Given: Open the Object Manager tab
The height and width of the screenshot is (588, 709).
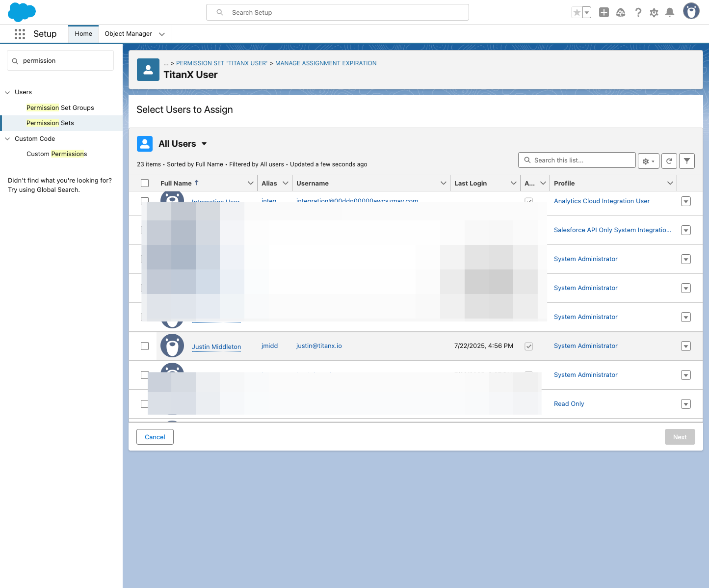Looking at the screenshot, I should click(x=129, y=34).
